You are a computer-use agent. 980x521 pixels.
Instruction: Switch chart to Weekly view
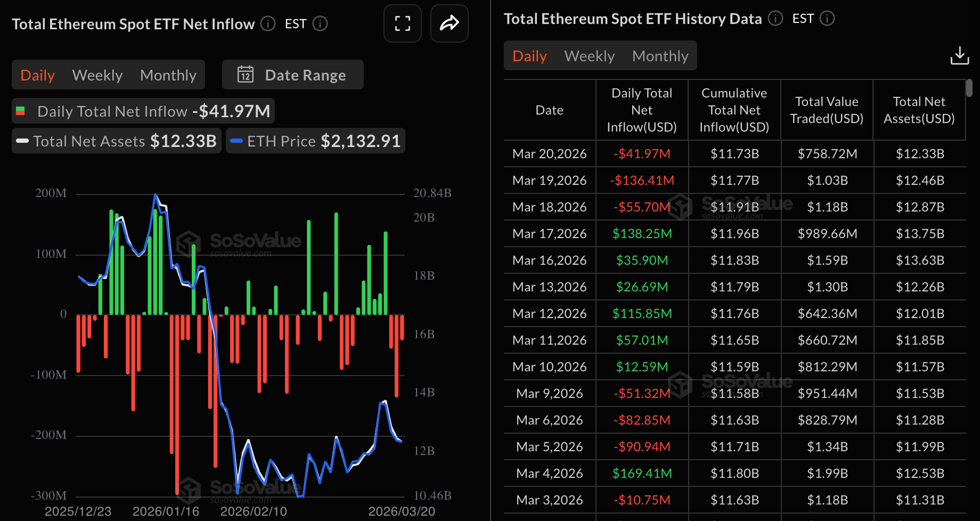[x=97, y=75]
